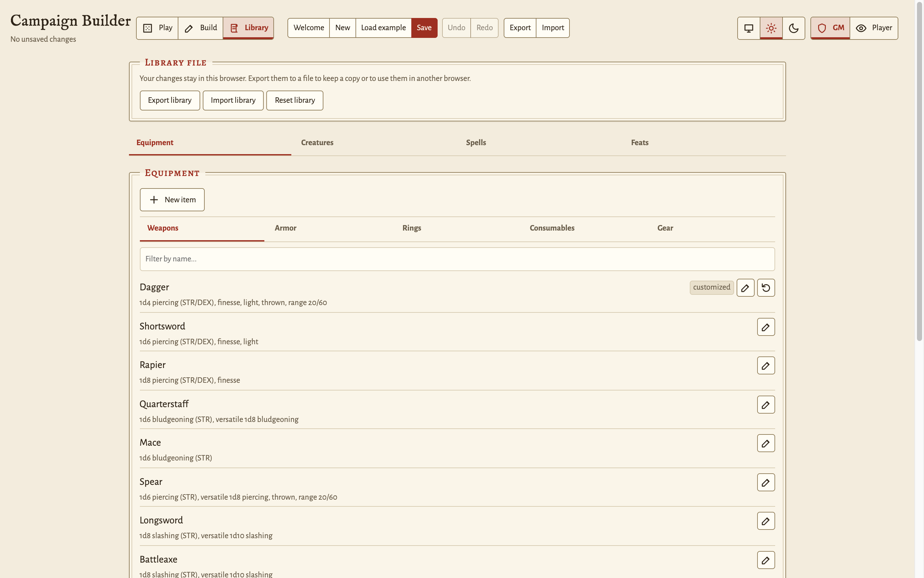The width and height of the screenshot is (924, 578).
Task: Click the top toolbar Import button
Action: (x=552, y=28)
